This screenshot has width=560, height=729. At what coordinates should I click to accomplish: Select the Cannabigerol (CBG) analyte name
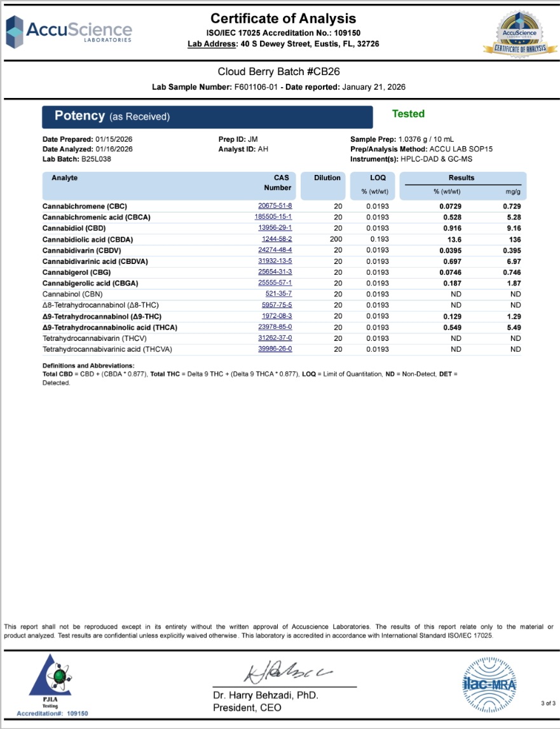[77, 272]
